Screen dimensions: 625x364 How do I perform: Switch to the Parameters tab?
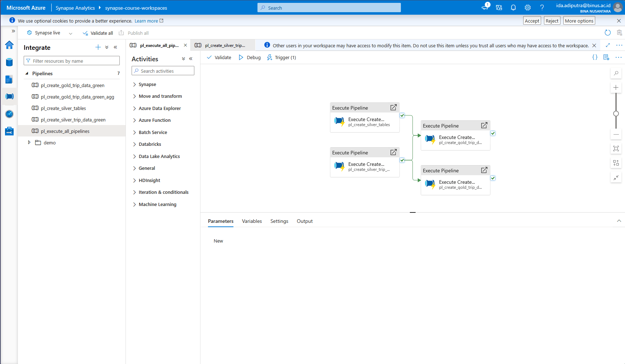pyautogui.click(x=221, y=221)
